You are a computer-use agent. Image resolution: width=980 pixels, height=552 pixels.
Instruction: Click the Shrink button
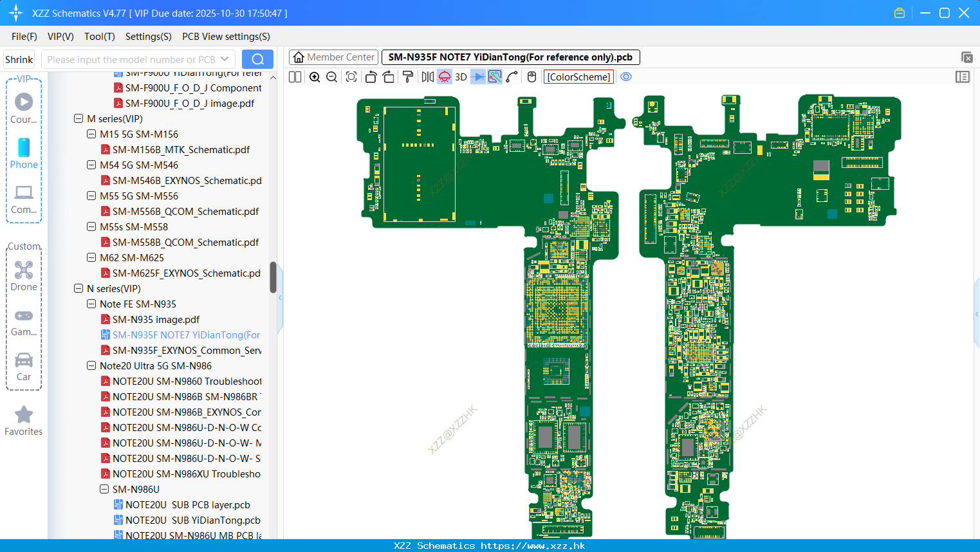point(19,59)
